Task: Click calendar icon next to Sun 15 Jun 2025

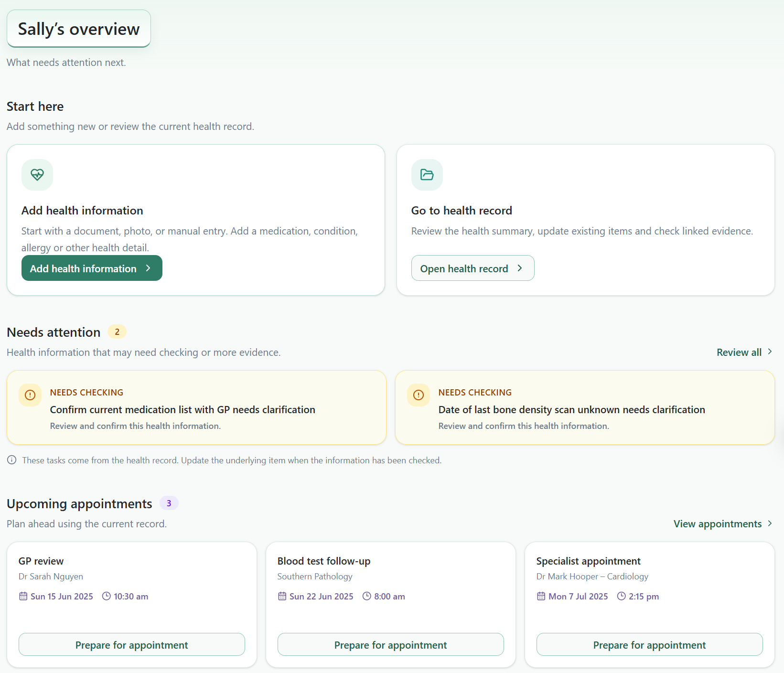Action: tap(23, 596)
